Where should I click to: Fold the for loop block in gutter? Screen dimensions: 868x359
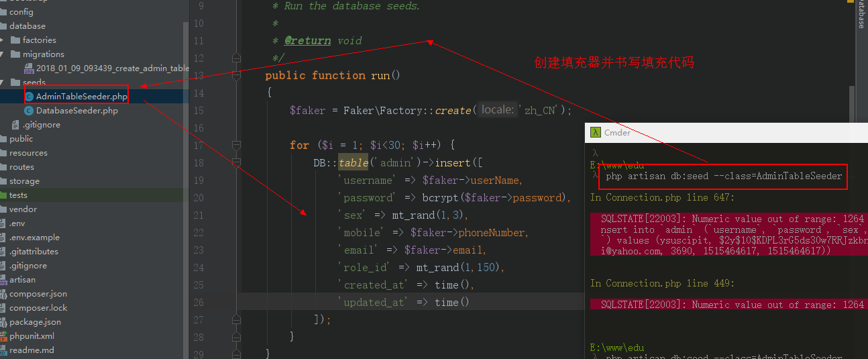(236, 145)
